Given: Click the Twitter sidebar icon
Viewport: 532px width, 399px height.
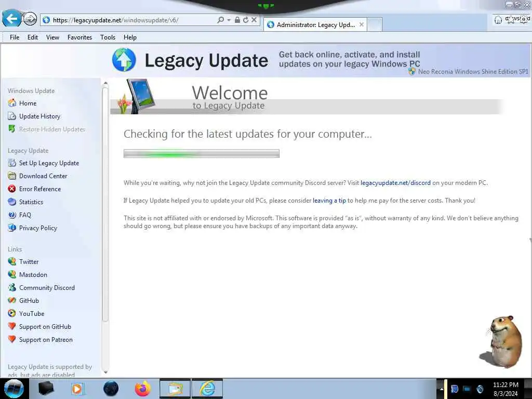Looking at the screenshot, I should pos(12,261).
